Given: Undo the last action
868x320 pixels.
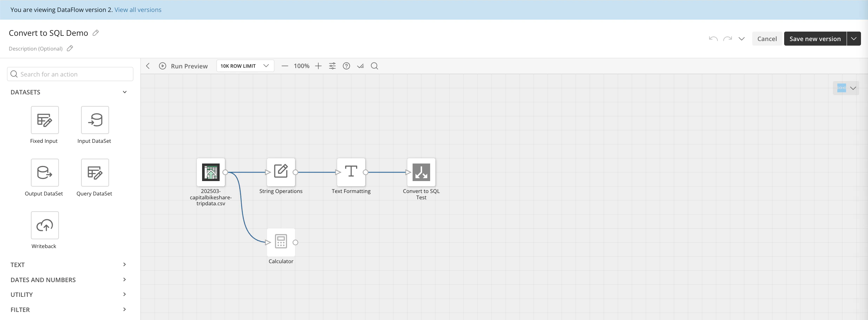Looking at the screenshot, I should tap(713, 39).
